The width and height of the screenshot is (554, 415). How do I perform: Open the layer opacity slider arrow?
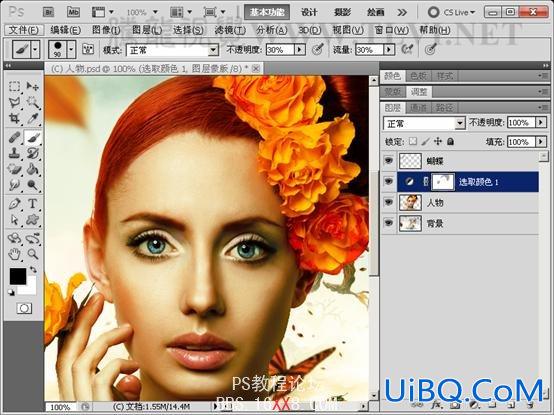(x=541, y=123)
